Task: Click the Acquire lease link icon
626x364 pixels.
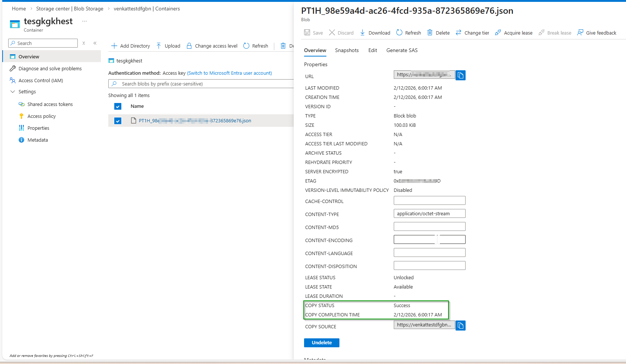Action: click(498, 33)
